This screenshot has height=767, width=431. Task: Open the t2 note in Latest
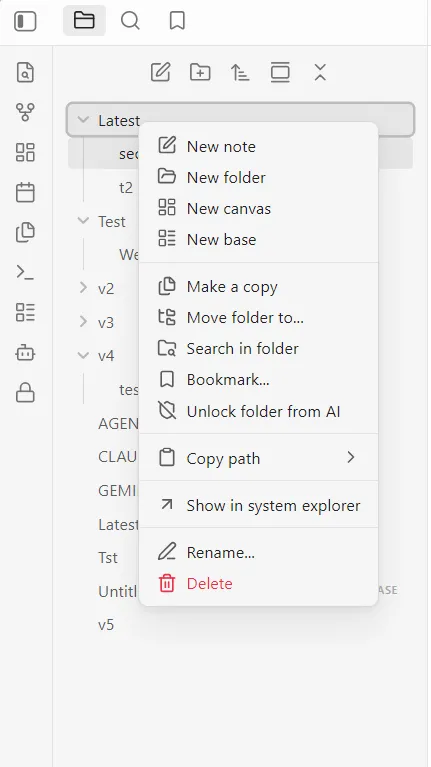point(126,187)
